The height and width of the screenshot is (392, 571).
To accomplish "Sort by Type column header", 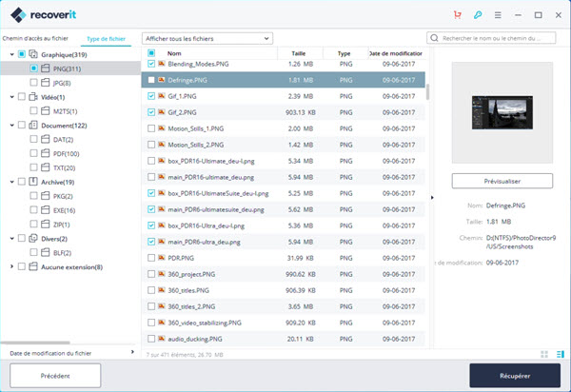I will 344,53.
